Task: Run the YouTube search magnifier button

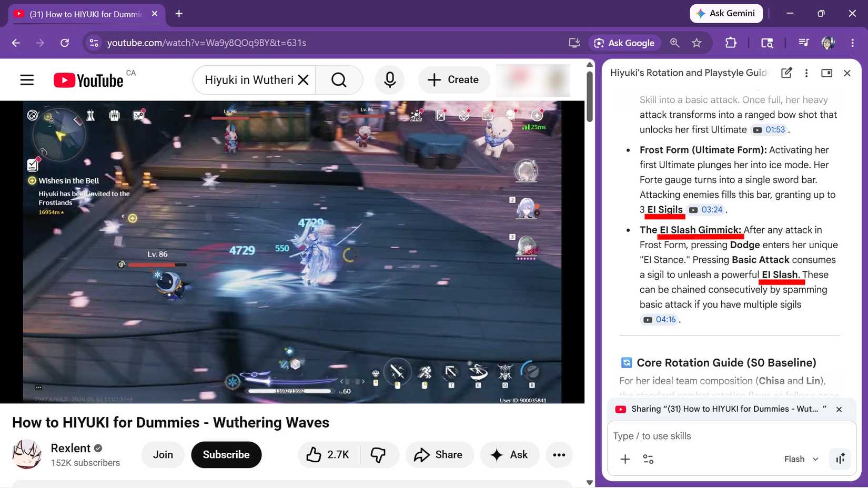Action: [339, 80]
